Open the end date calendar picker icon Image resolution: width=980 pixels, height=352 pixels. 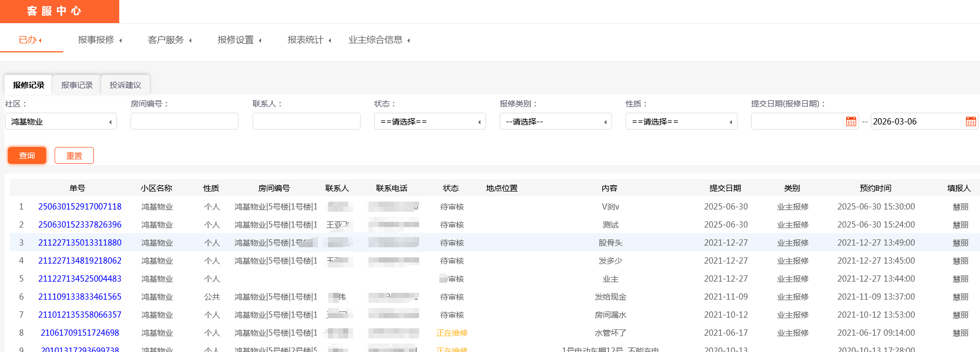tap(970, 121)
